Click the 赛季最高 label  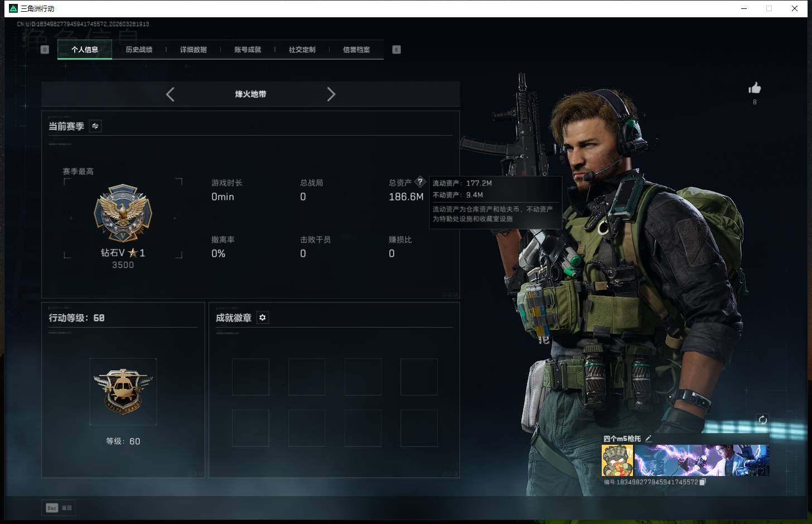tap(78, 171)
